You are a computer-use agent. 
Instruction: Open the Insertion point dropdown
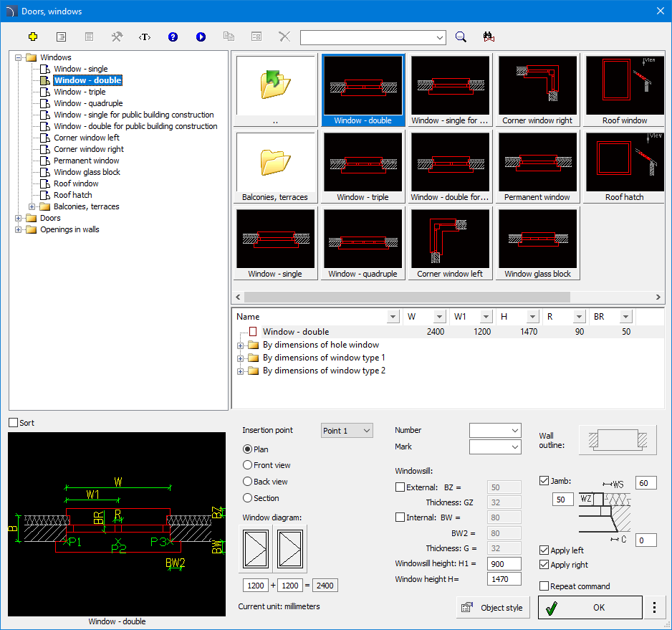tap(347, 431)
